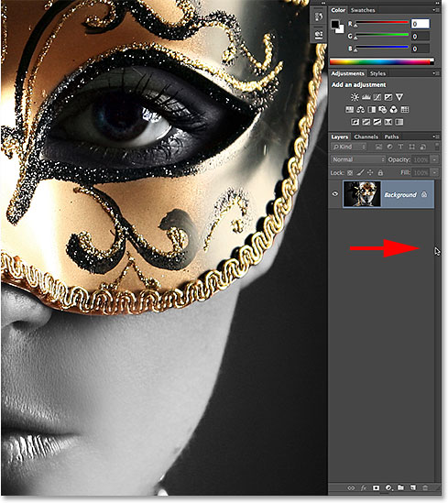Hide the Background layer

(x=335, y=193)
